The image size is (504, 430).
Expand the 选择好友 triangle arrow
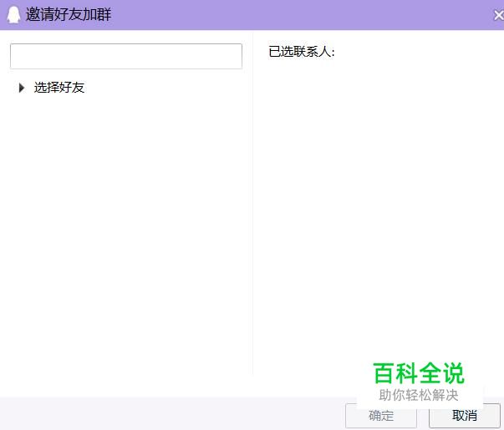[22, 88]
